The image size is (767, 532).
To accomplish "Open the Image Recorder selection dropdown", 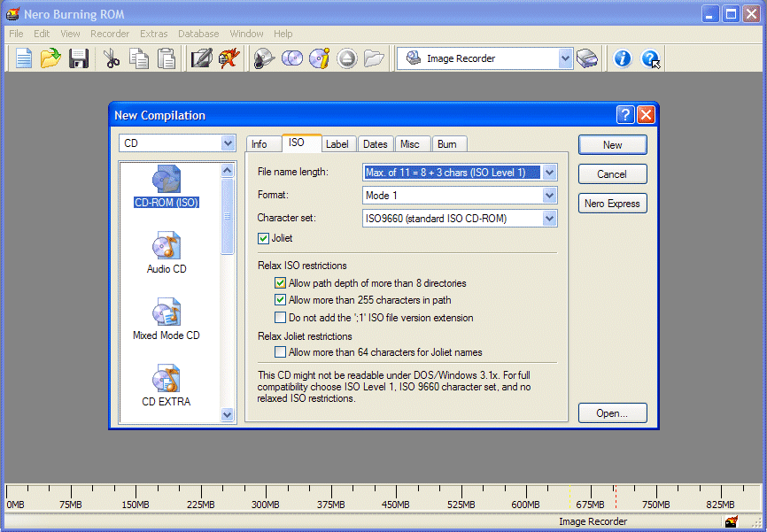I will coord(565,58).
